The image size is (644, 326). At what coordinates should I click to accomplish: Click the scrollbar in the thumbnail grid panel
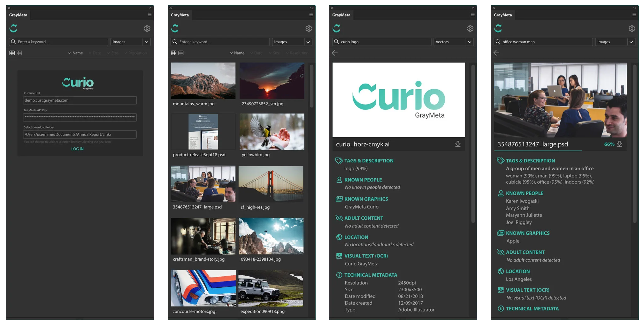[311, 86]
